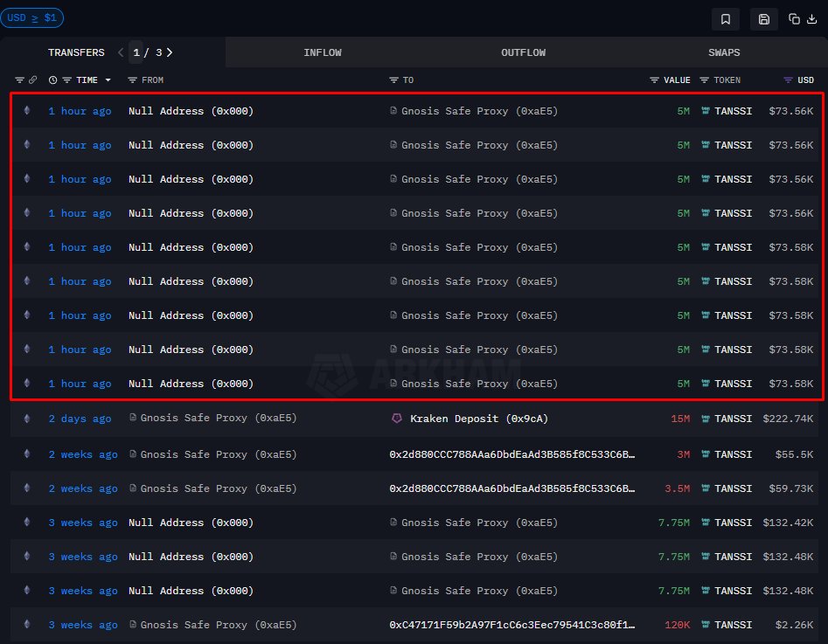Image resolution: width=828 pixels, height=644 pixels.
Task: Click the bookmark icon button
Action: (725, 18)
